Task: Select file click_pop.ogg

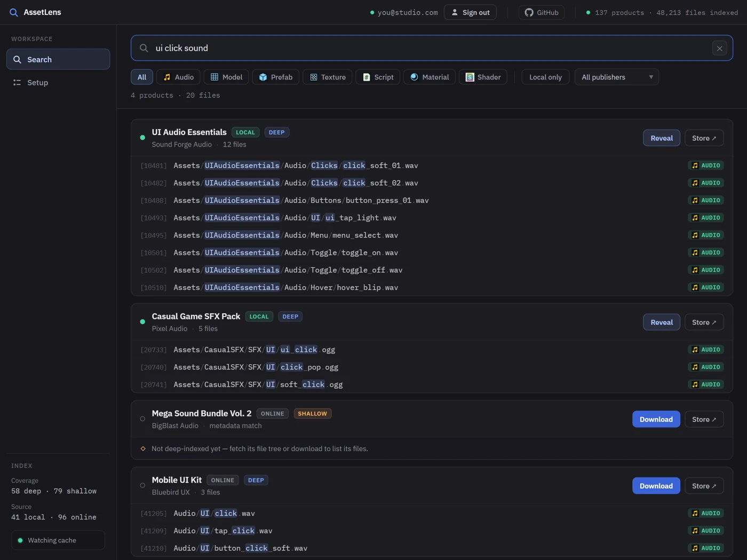Action: pyautogui.click(x=432, y=367)
